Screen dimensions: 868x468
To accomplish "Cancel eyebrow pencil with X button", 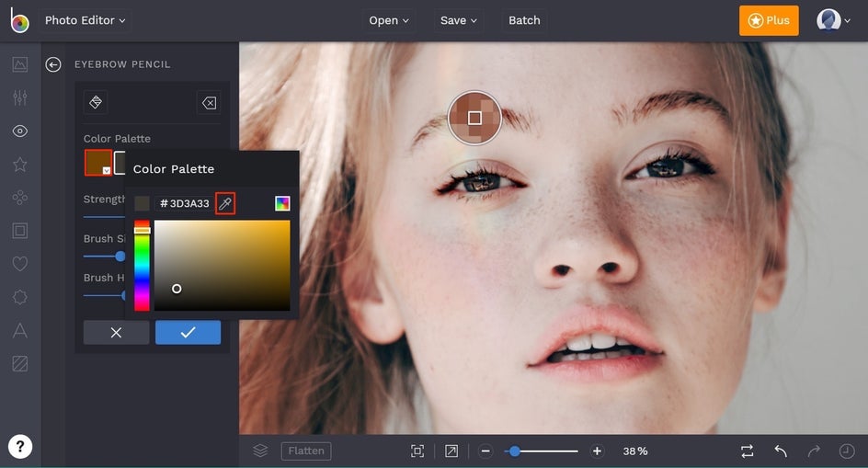I will click(116, 332).
